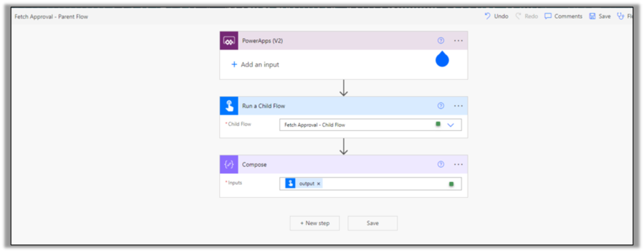Click the output dynamic content token
Image resolution: width=644 pixels, height=252 pixels.
tap(304, 184)
